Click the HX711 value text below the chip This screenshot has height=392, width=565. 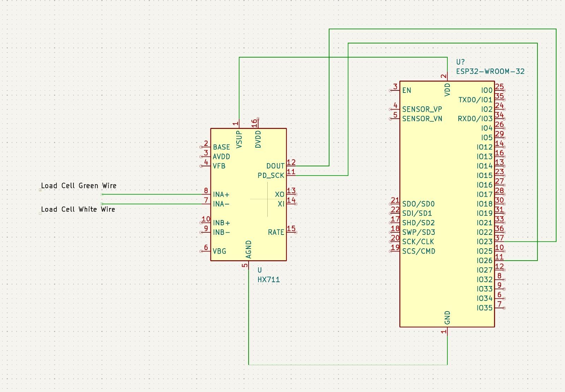tap(269, 280)
